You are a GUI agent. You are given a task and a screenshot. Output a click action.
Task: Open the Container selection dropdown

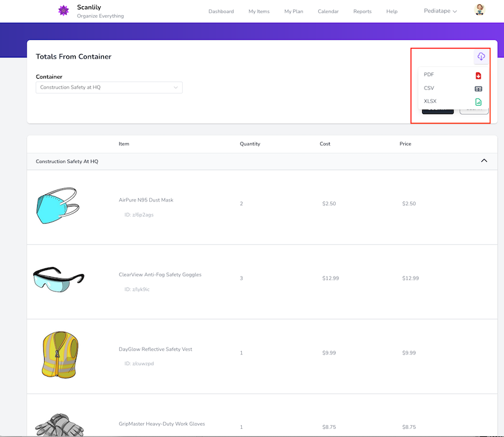click(109, 88)
